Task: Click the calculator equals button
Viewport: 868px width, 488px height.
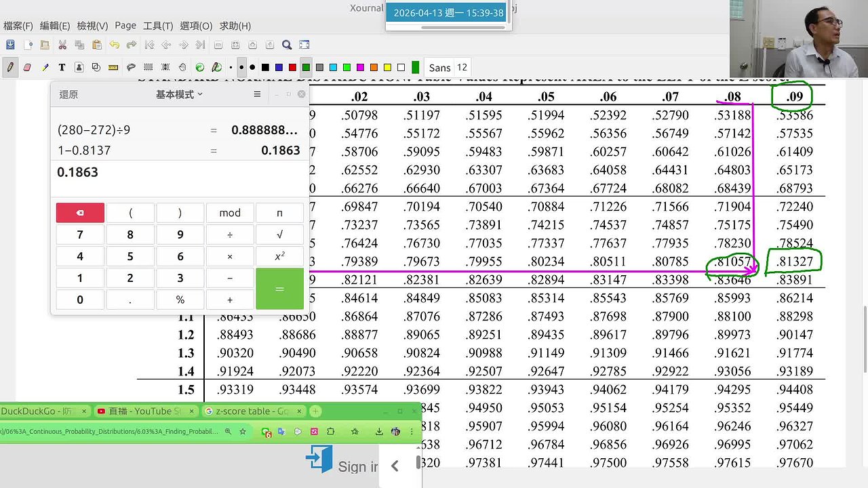Action: point(279,289)
